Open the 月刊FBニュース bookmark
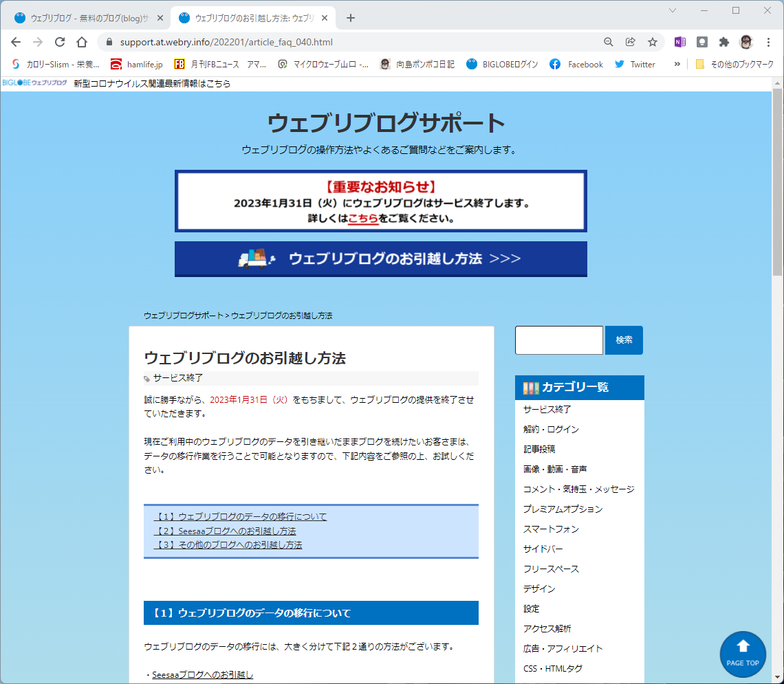 tap(219, 64)
